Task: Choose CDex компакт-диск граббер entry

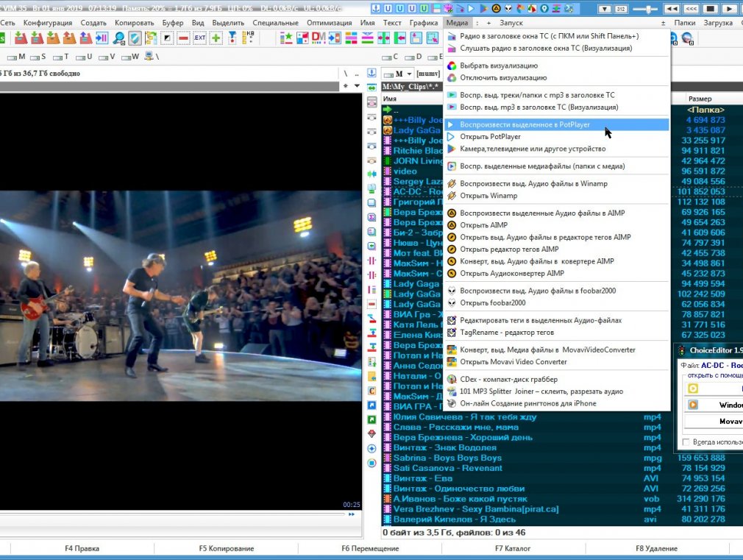Action: [558, 379]
